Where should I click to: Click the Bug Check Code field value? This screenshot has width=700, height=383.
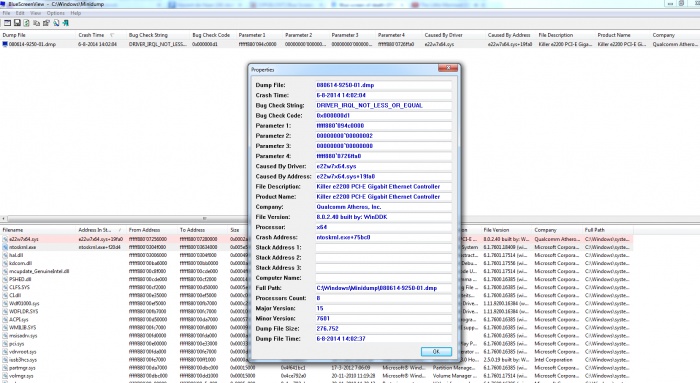383,116
